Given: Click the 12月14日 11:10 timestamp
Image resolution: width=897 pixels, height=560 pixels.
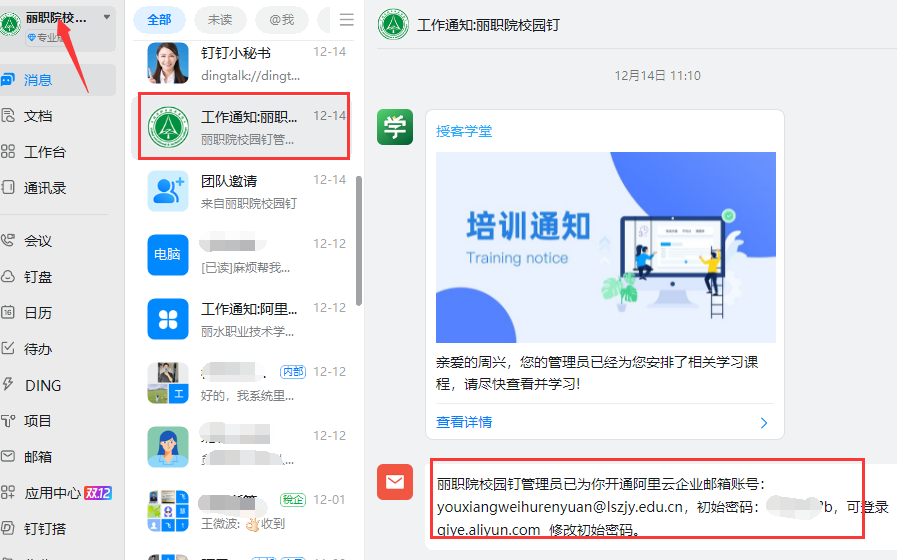Looking at the screenshot, I should [657, 76].
